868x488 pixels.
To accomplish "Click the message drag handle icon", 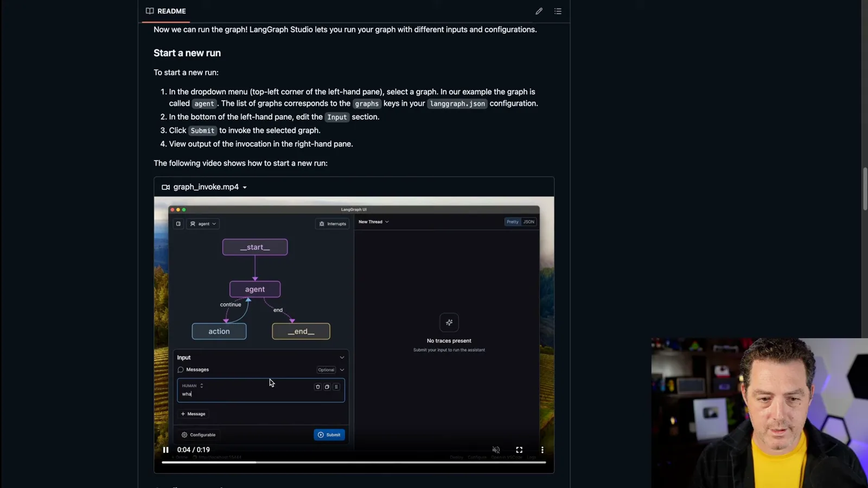I will (x=336, y=387).
